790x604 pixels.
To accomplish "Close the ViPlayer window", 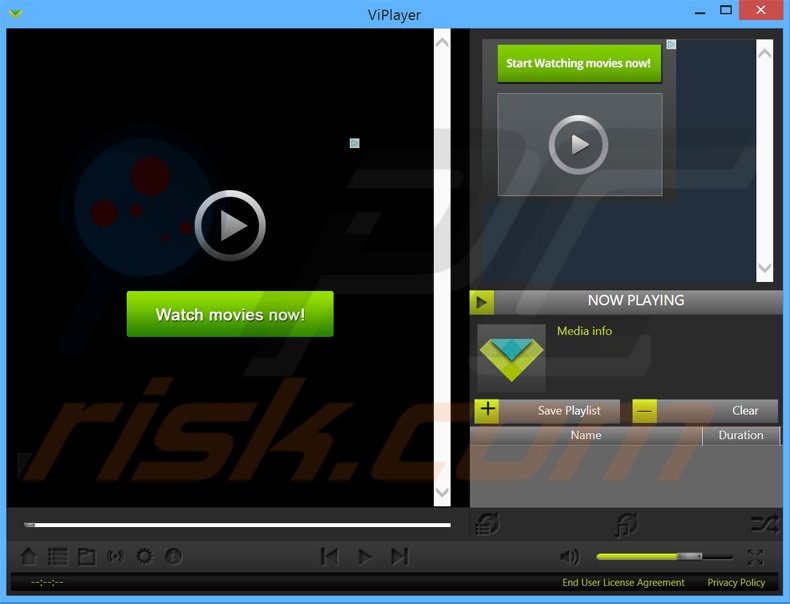I will pyautogui.click(x=760, y=10).
